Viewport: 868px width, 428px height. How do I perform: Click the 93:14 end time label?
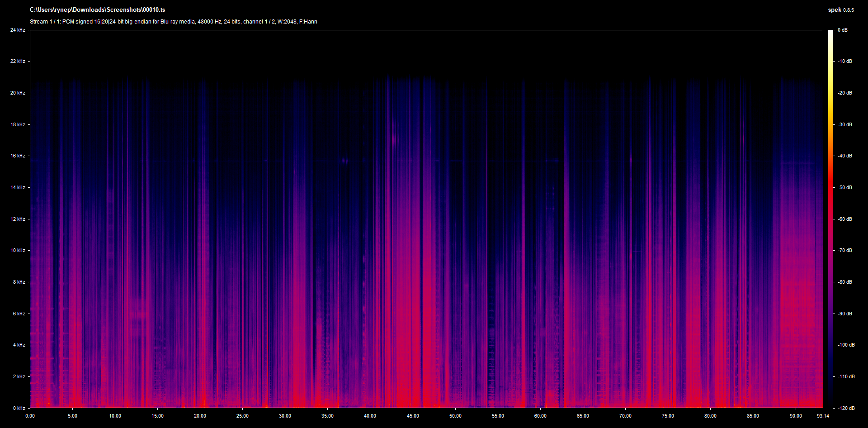pyautogui.click(x=823, y=416)
